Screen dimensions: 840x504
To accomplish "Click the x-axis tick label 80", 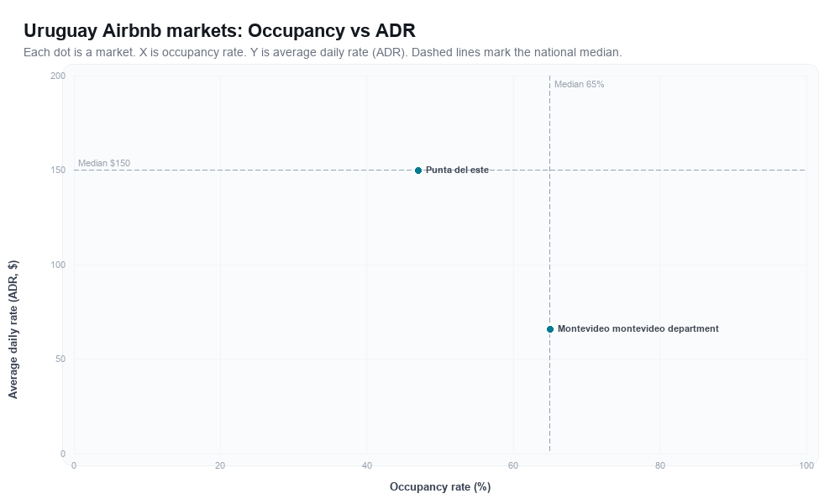I will pos(660,466).
